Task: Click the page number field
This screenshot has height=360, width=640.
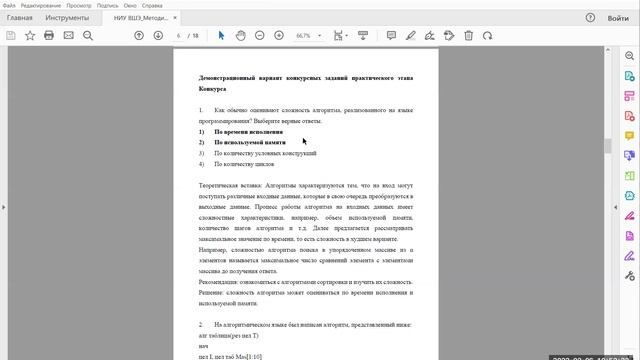Action: pyautogui.click(x=178, y=36)
